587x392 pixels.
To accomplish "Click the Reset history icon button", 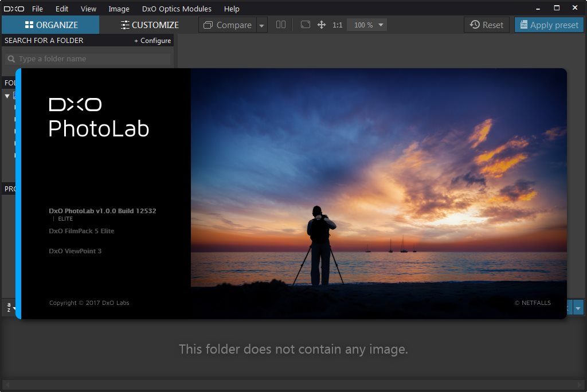I will pyautogui.click(x=486, y=25).
